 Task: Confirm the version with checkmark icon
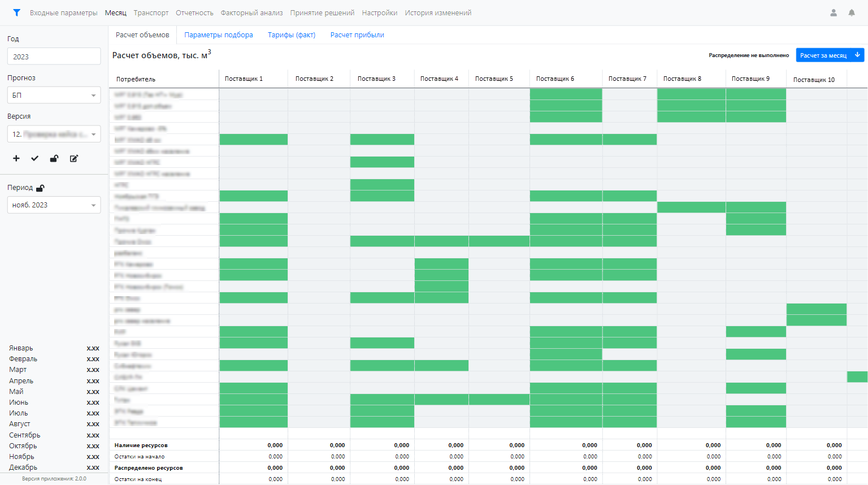(x=35, y=158)
